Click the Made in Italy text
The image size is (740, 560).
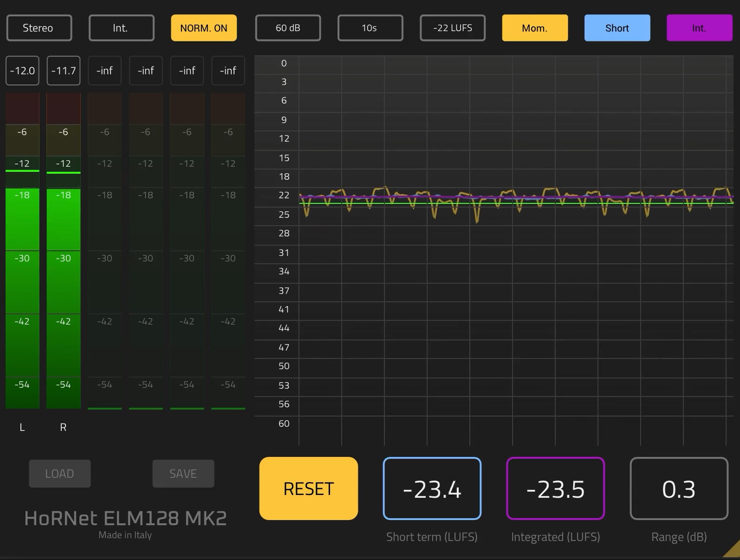pos(125,535)
